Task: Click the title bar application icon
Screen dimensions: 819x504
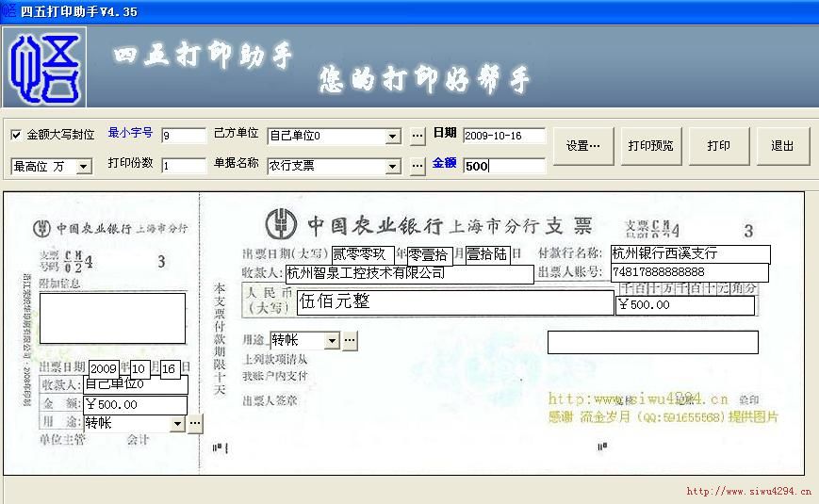Action: (x=8, y=10)
